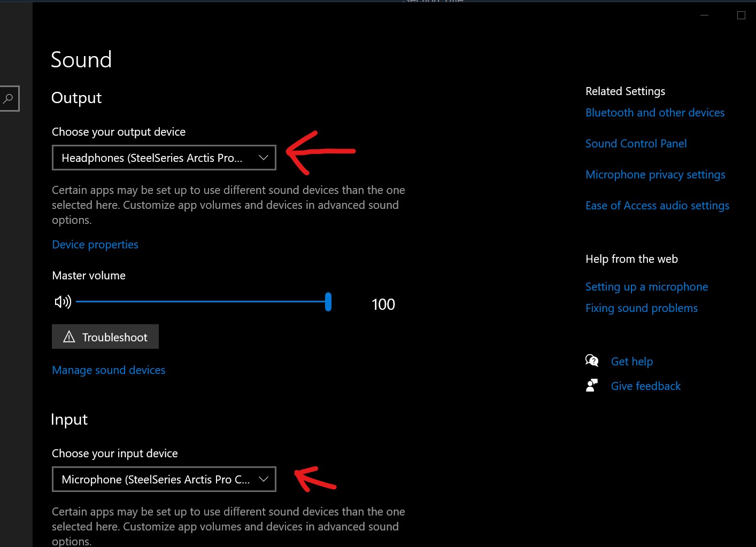Click the Troubleshoot button

point(105,337)
